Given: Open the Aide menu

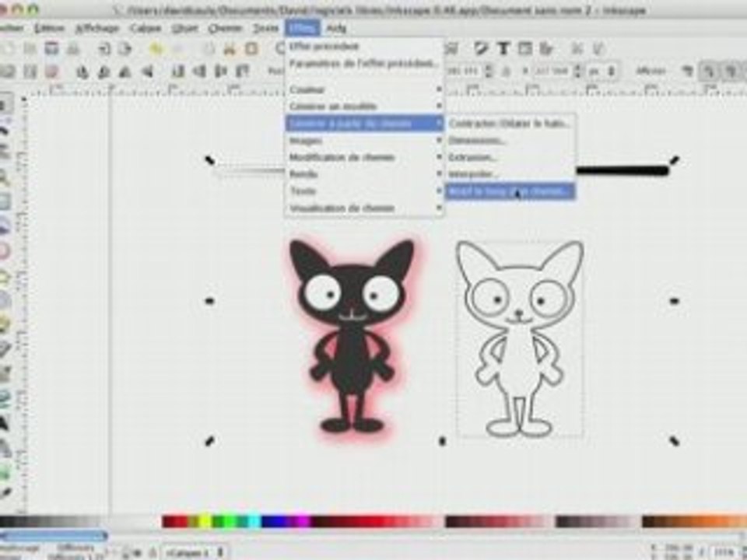Looking at the screenshot, I should click(336, 28).
